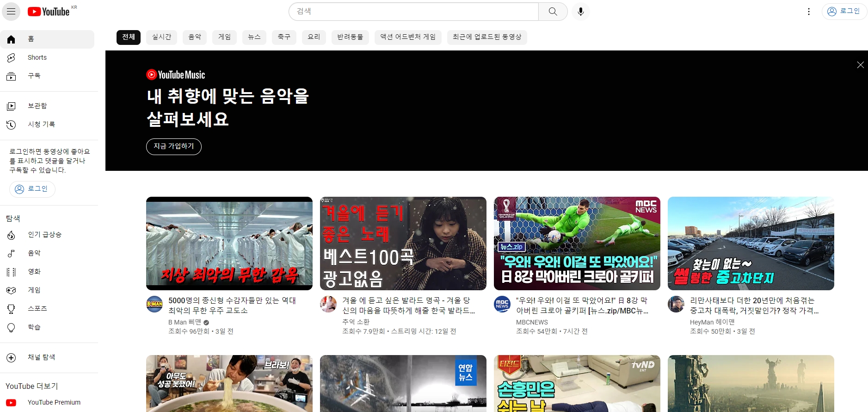The image size is (868, 412).
Task: Open 영화 movies in the sidebar
Action: pos(47,272)
